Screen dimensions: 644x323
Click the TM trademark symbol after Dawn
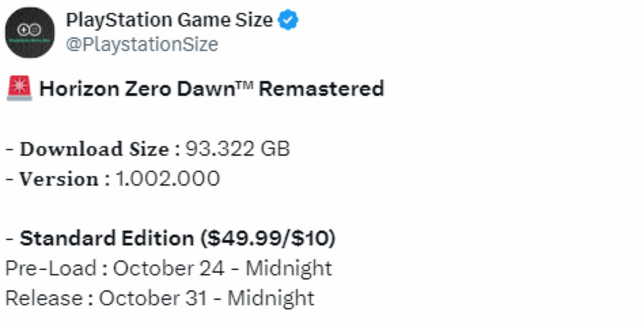tap(244, 85)
